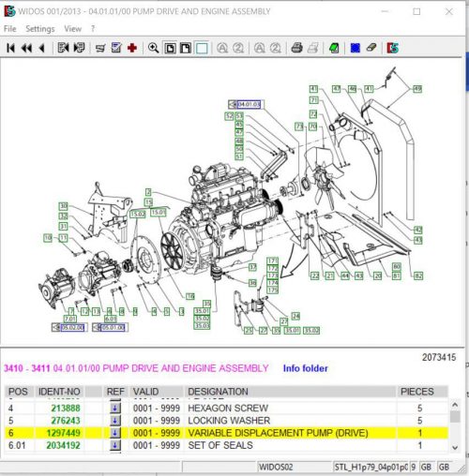Click the REF arrow in the SET OF SEALS row

115,445
